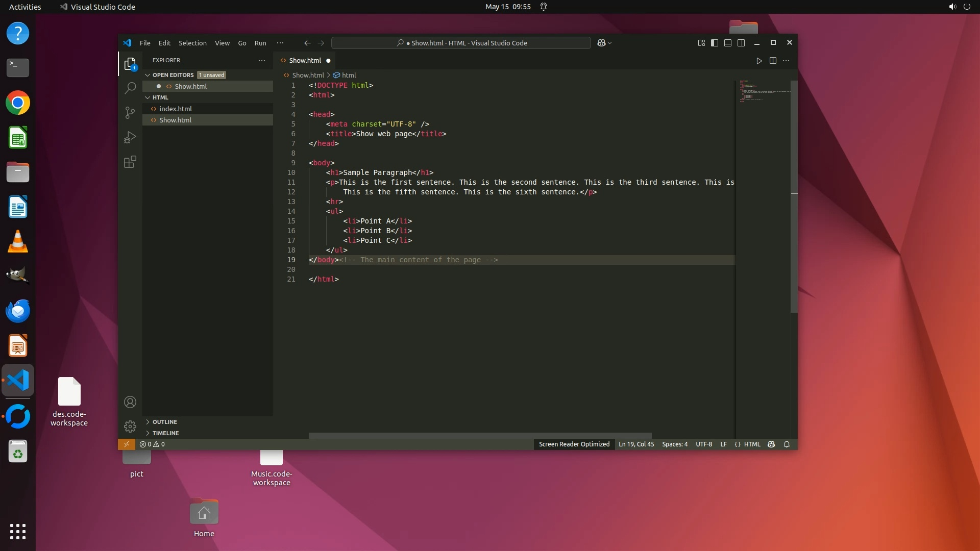Open the Manage settings gear
The width and height of the screenshot is (980, 551).
click(x=130, y=426)
